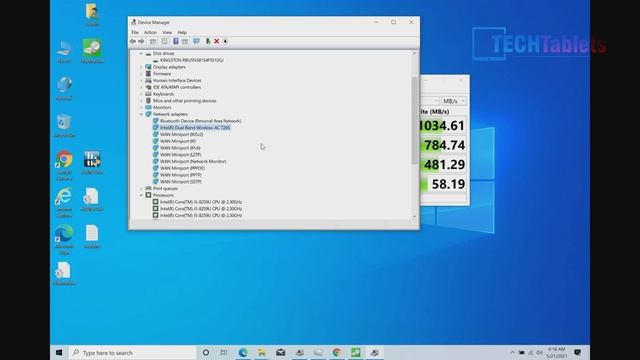Expand the Print queues category
This screenshot has width=640, height=360.
point(141,189)
